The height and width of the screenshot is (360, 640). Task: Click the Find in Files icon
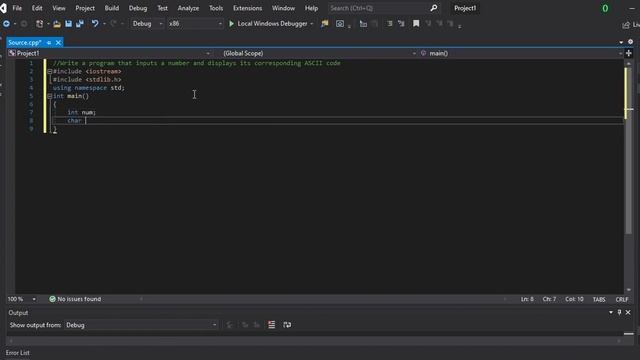325,24
